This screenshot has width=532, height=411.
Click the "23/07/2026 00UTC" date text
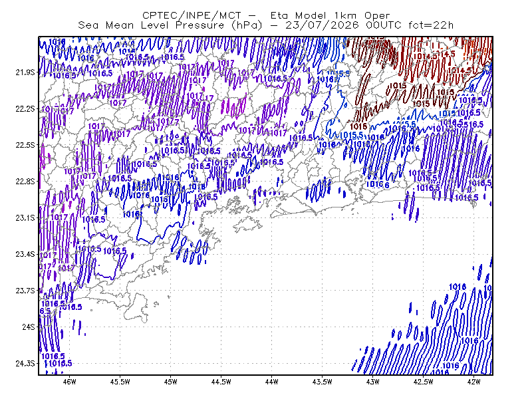pyautogui.click(x=343, y=25)
